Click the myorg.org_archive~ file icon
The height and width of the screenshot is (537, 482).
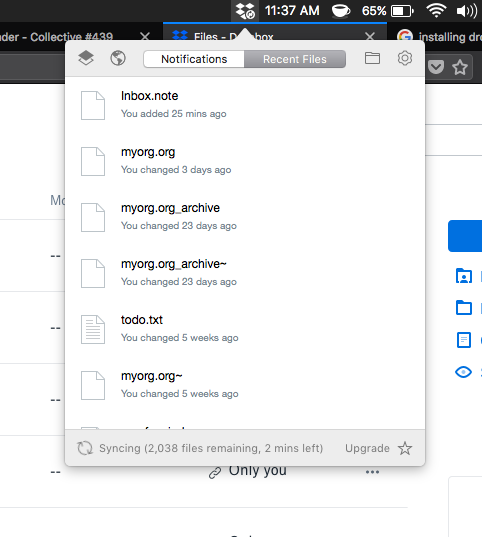coord(93,273)
